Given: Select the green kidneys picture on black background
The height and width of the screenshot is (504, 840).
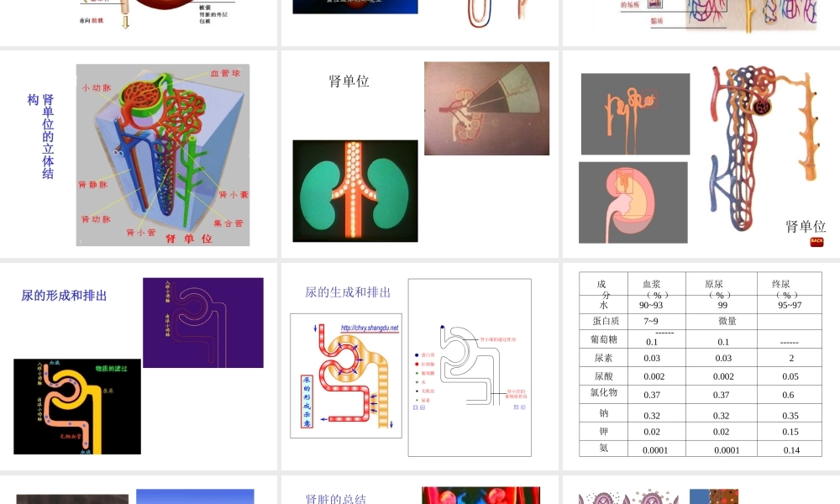Looking at the screenshot, I should (355, 192).
